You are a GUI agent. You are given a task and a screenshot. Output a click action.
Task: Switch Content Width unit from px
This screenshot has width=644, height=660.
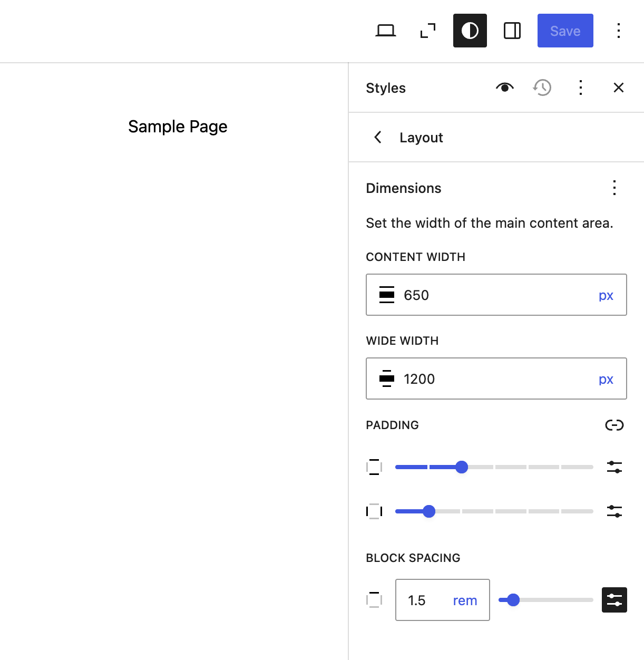coord(606,295)
